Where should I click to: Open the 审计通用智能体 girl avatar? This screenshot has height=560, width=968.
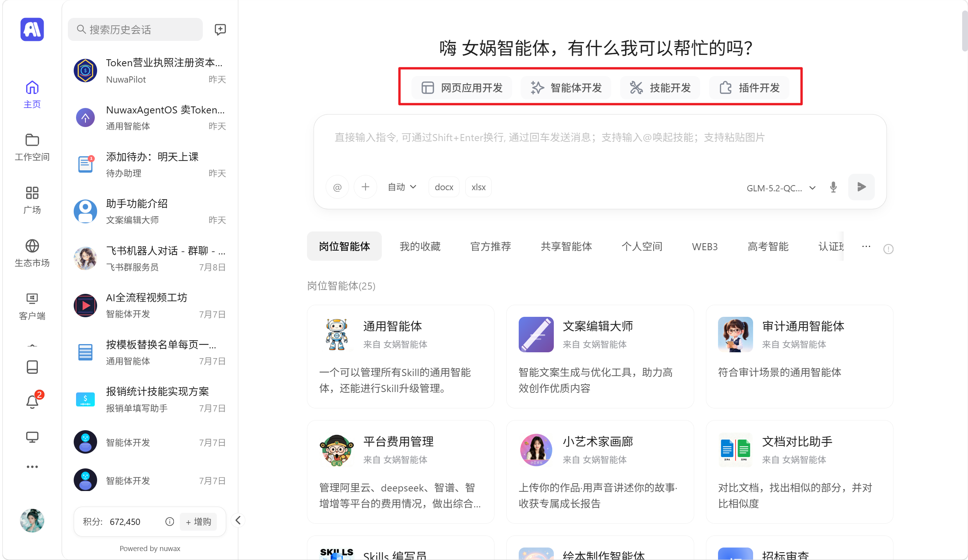tap(736, 334)
